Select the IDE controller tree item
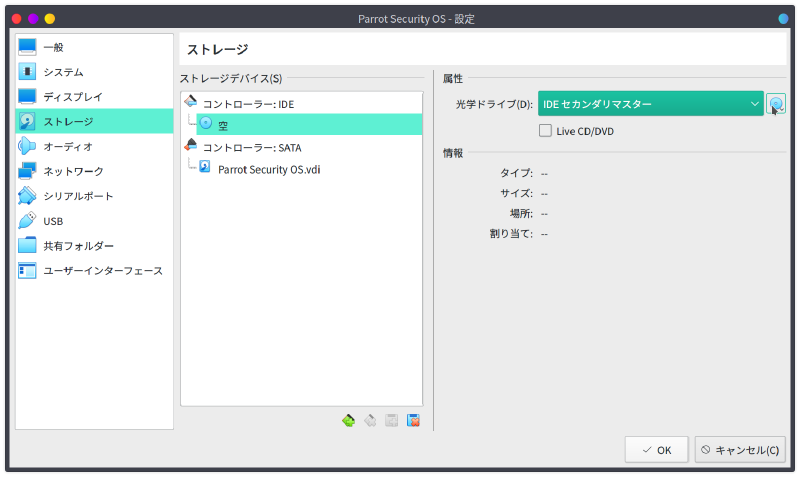The image size is (800, 477). pos(248,104)
